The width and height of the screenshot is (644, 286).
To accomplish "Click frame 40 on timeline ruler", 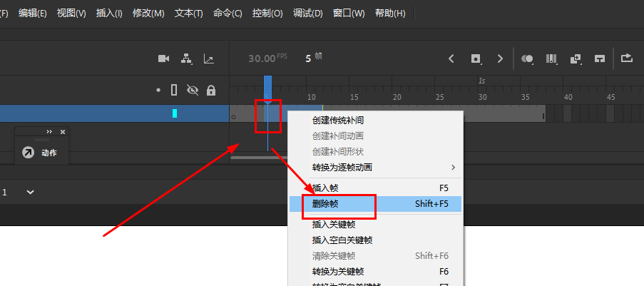I will (568, 98).
